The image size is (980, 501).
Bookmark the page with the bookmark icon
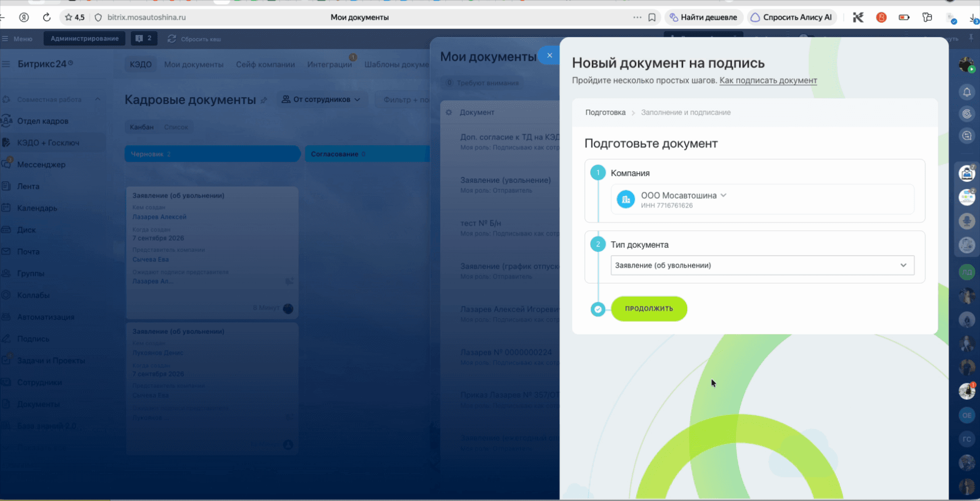pyautogui.click(x=652, y=17)
